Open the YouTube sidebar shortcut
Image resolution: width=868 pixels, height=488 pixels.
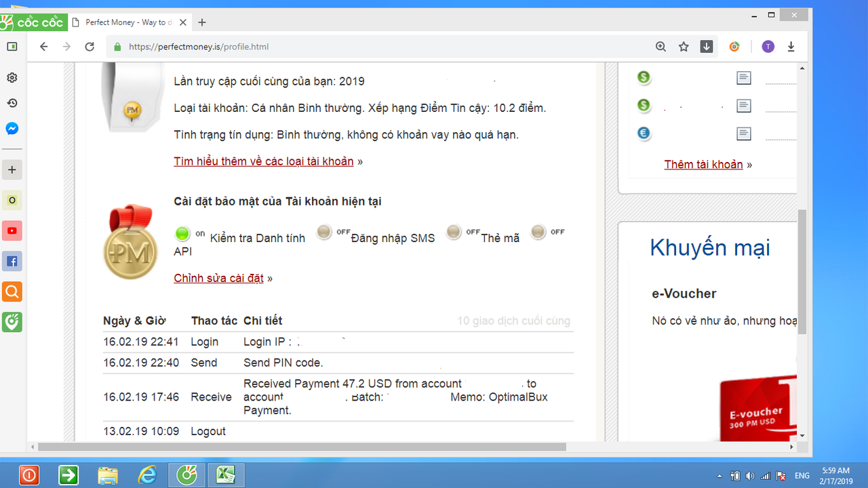pyautogui.click(x=12, y=230)
